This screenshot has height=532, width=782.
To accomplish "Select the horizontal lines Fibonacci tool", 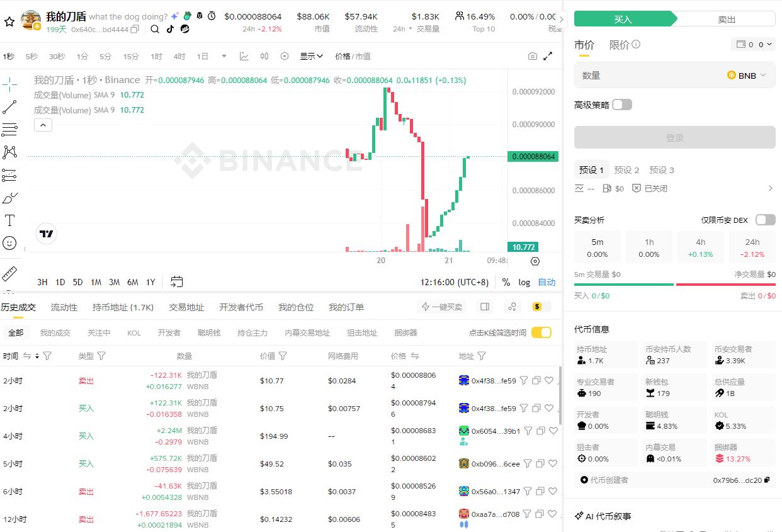I will pos(9,130).
